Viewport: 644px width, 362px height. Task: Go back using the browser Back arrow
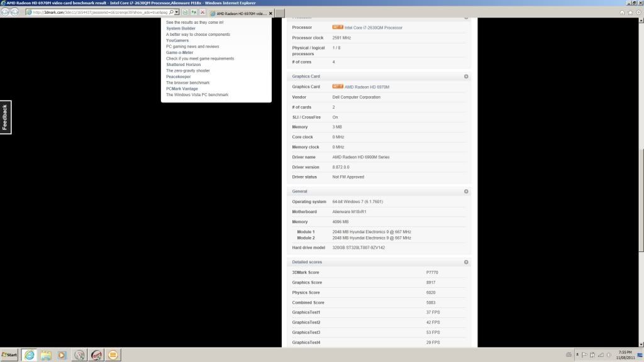pos(5,12)
